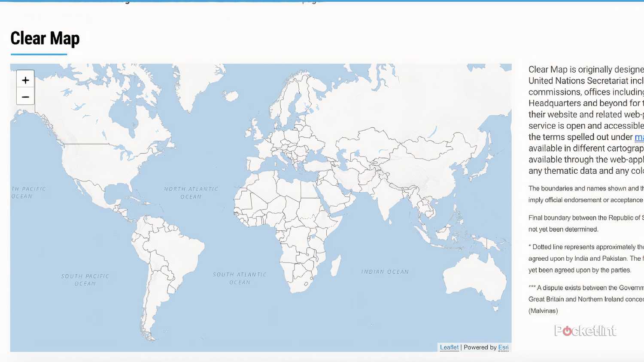This screenshot has width=644, height=362.
Task: Zoom in on the map with plus button
Action: [x=25, y=80]
